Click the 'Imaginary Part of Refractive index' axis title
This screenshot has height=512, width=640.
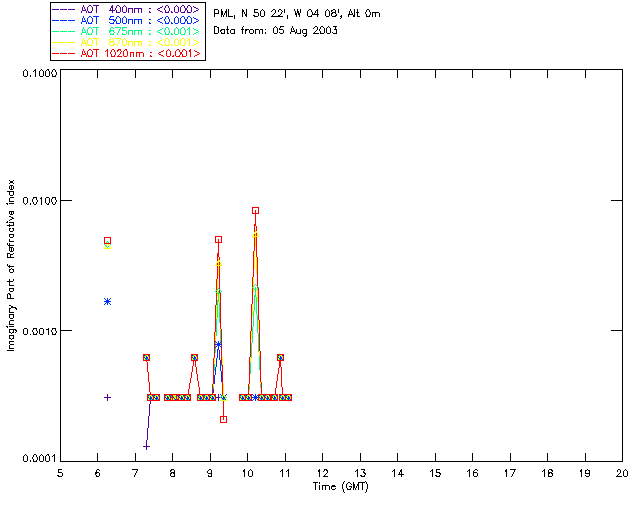coord(11,265)
